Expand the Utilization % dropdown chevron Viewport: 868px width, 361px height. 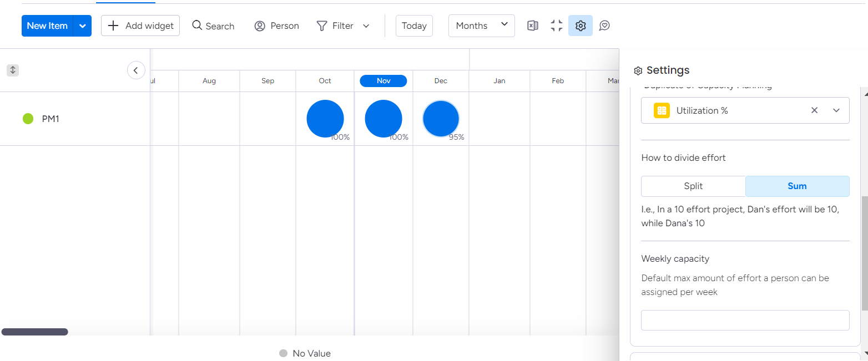[836, 110]
